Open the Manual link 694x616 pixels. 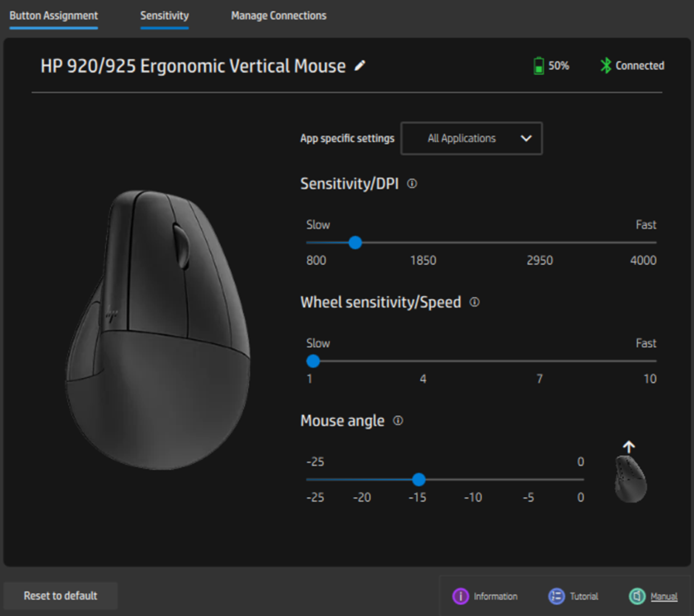click(x=664, y=597)
